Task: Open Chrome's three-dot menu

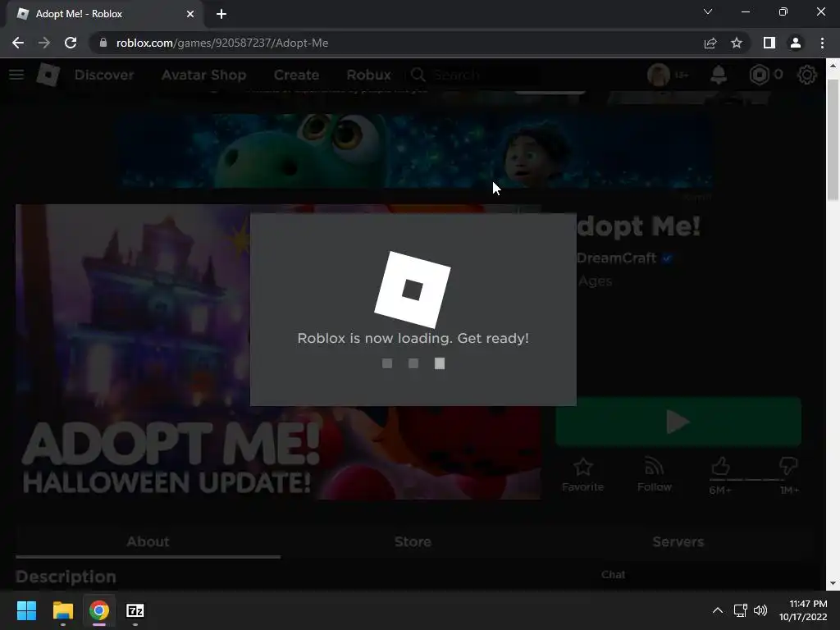Action: (822, 43)
